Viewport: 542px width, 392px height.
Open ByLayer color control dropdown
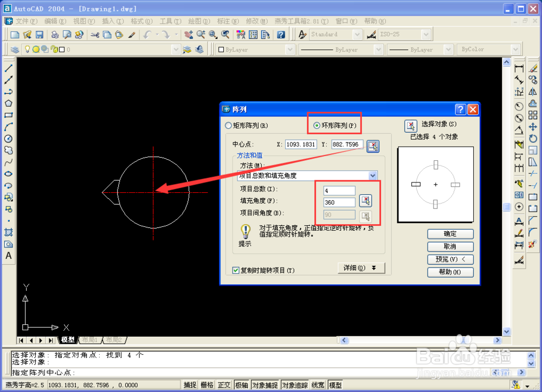[290, 49]
